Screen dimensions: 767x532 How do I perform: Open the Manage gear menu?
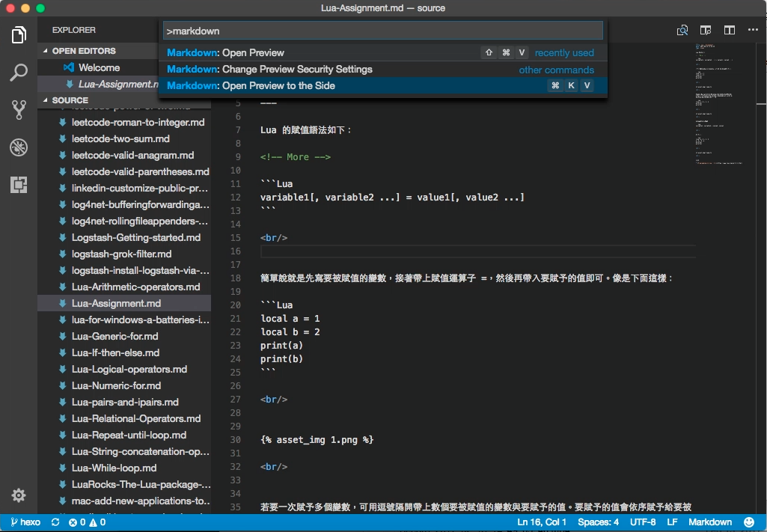[x=19, y=495]
